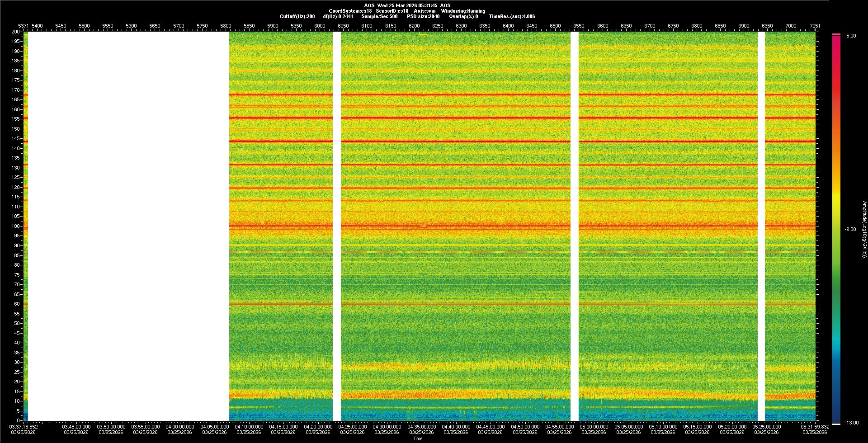
Task: Click the 03:45:00.000 time axis label
Action: [x=76, y=427]
